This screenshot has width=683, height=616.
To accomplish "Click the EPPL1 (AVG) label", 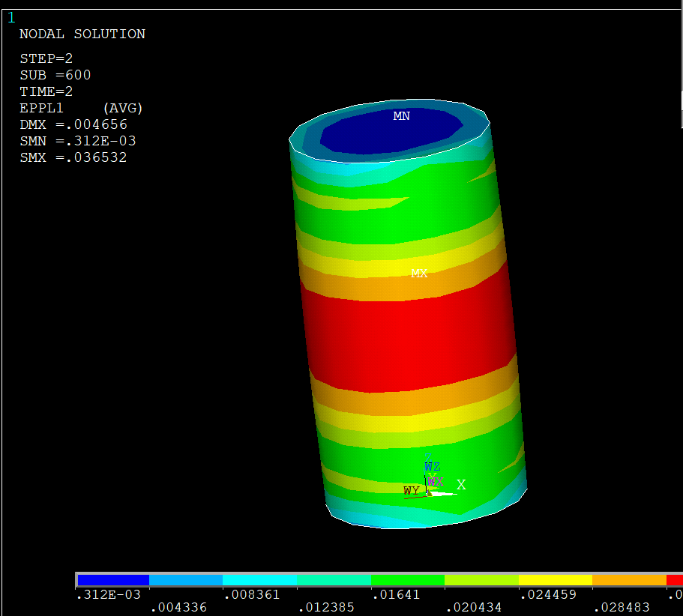I will [x=81, y=108].
